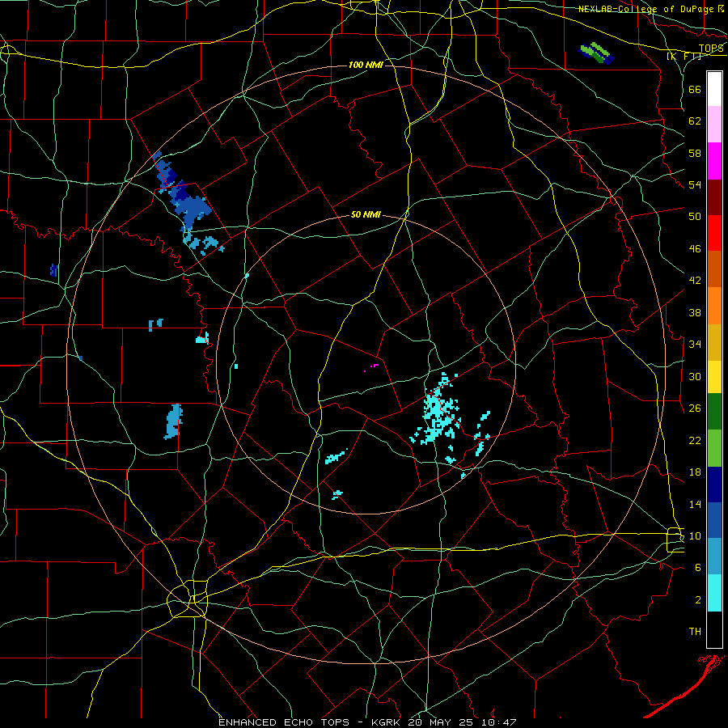Click the legend value "2"
Viewport: 728px width, 728px height.
click(x=698, y=600)
